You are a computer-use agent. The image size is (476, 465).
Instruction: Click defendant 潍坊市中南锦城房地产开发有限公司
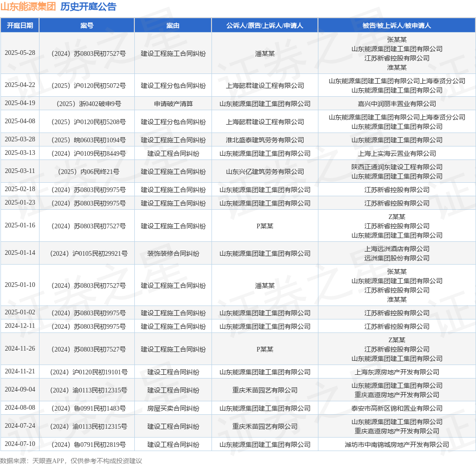coord(397,445)
